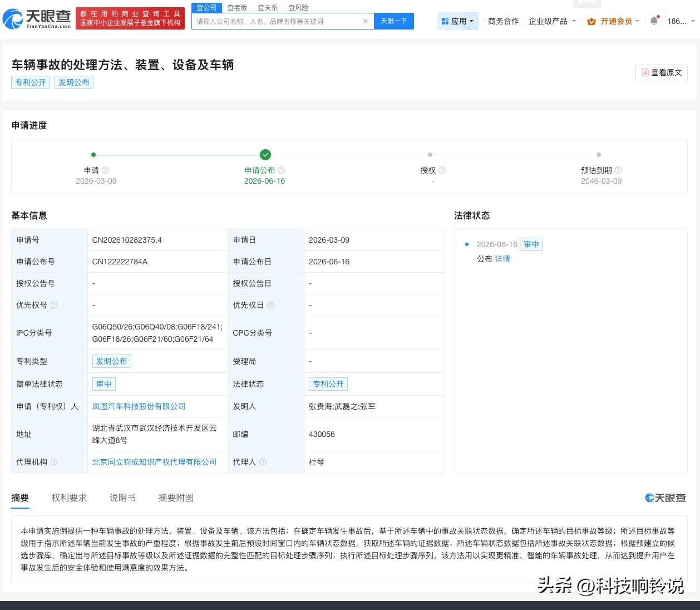The image size is (700, 610).
Task: Click the 查看原文 button
Action: pyautogui.click(x=662, y=72)
